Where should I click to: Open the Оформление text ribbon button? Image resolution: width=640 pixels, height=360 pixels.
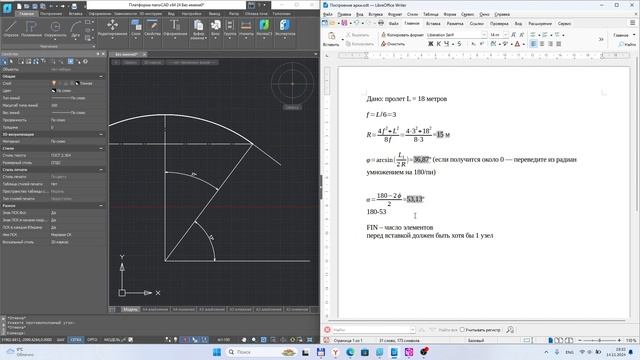point(175,29)
